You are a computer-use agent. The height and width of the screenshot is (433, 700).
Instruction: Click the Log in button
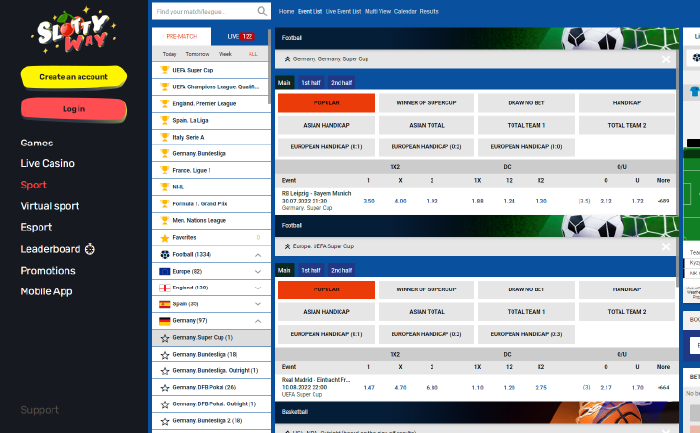coord(74,109)
